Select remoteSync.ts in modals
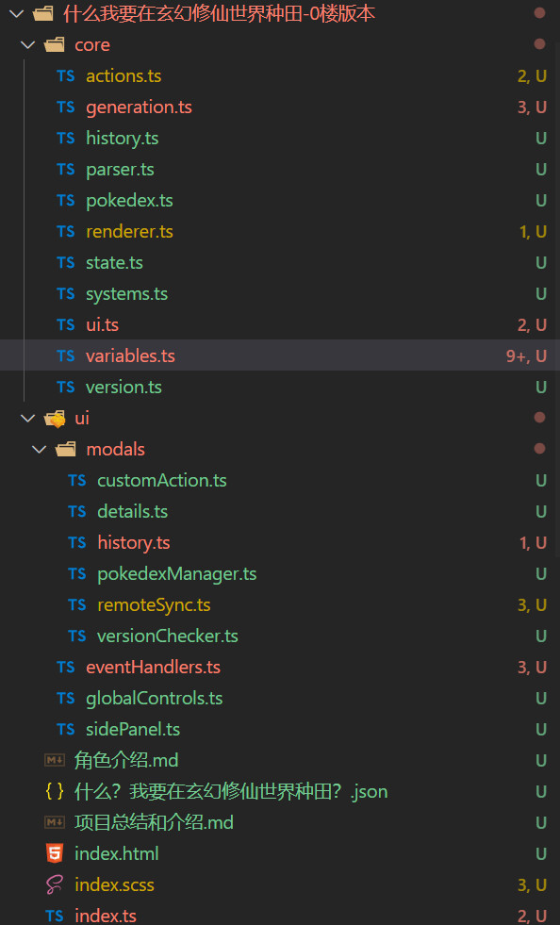Viewport: 560px width, 925px height. [x=154, y=604]
